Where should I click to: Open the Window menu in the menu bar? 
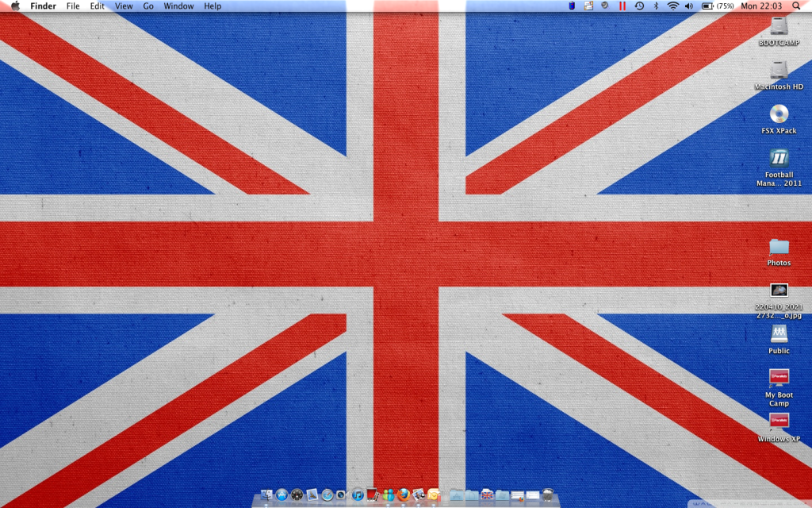coord(178,6)
